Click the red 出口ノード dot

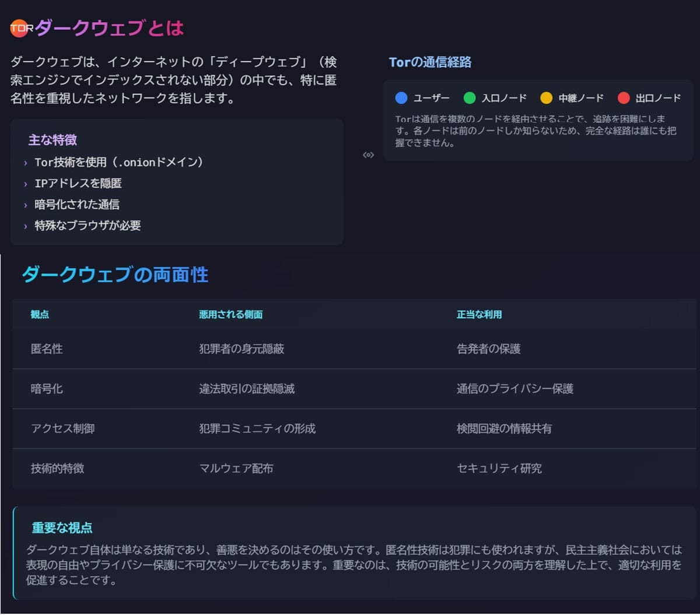[x=624, y=98]
